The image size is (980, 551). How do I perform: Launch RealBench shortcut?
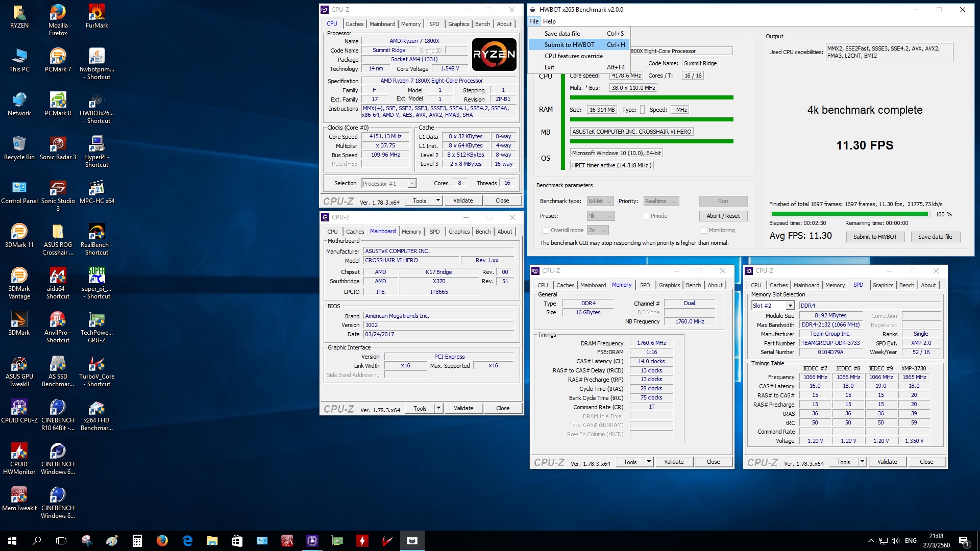[96, 239]
